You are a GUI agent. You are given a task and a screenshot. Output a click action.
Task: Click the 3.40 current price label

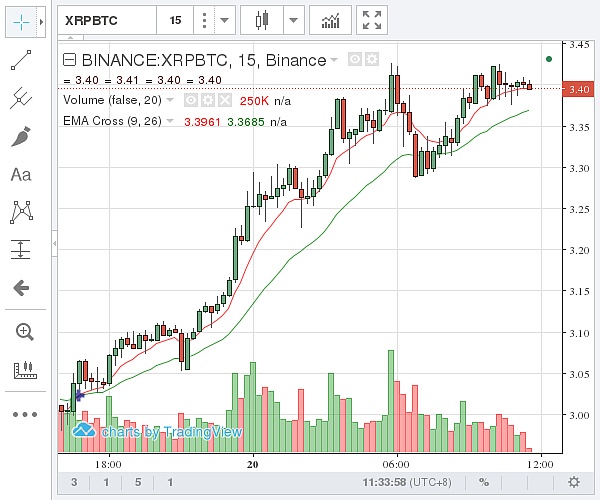[579, 89]
